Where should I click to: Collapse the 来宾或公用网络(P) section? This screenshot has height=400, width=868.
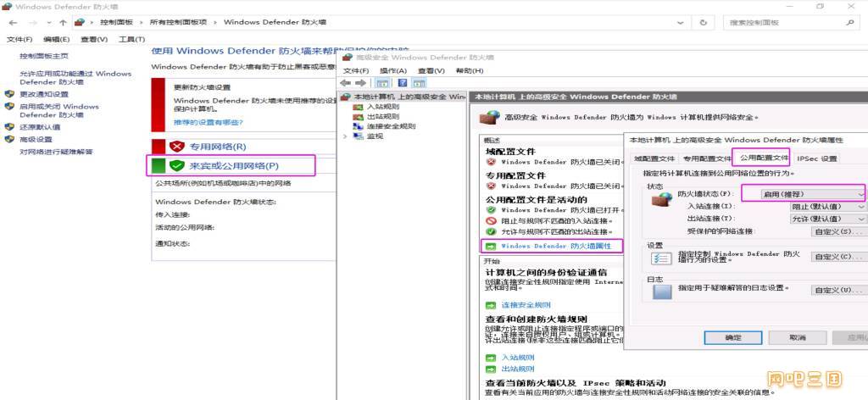[x=234, y=165]
